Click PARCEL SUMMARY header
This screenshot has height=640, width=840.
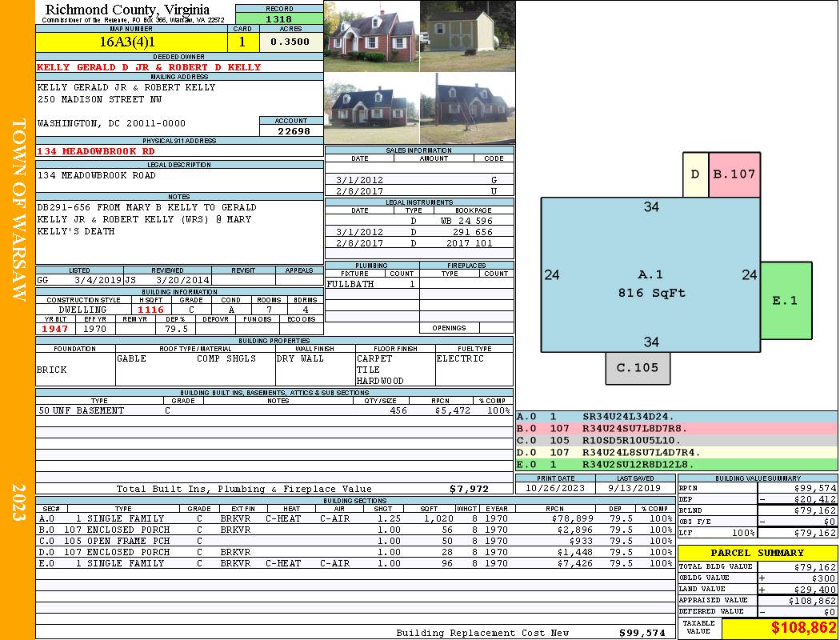pyautogui.click(x=757, y=553)
